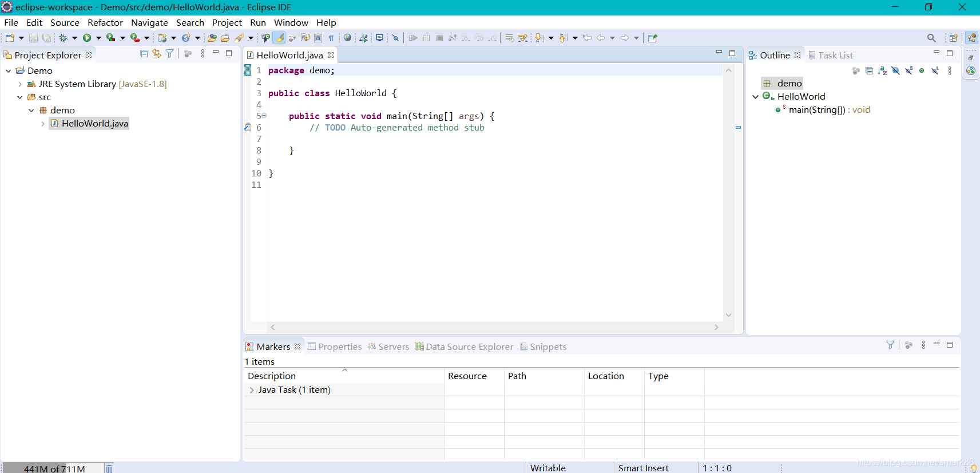Click the Previous Annotation arrow icon

coord(563,38)
